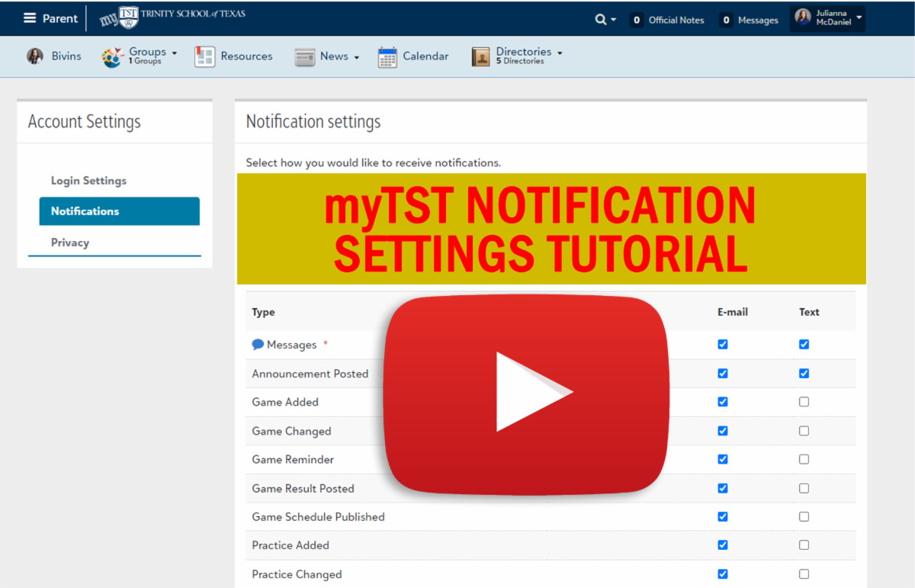Click the myTST Trinity School of Texas logo
The width and height of the screenshot is (915, 588).
point(172,18)
